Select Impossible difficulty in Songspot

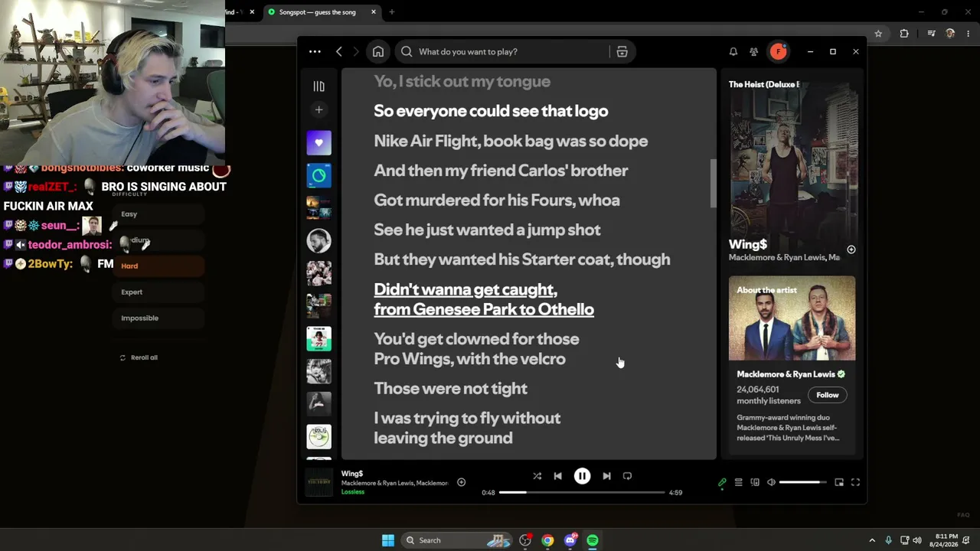point(158,318)
